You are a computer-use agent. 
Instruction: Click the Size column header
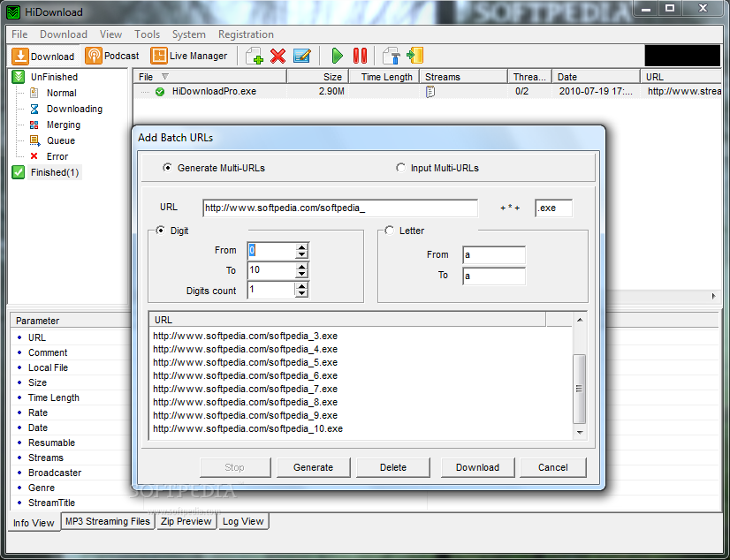tap(318, 77)
